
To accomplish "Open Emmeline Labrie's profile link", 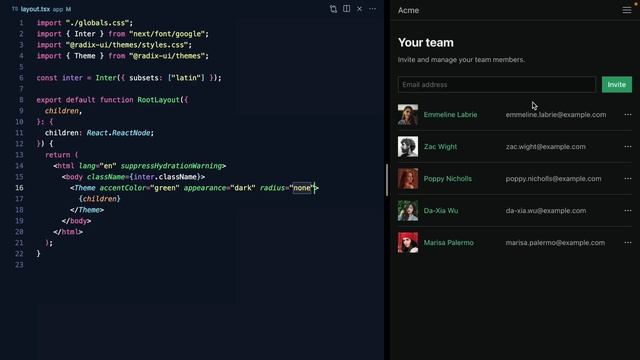I will (x=450, y=115).
